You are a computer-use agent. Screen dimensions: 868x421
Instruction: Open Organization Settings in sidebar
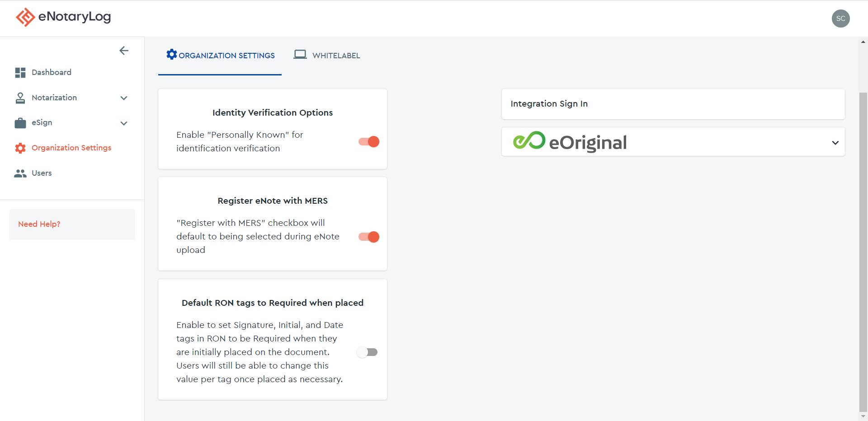click(71, 148)
